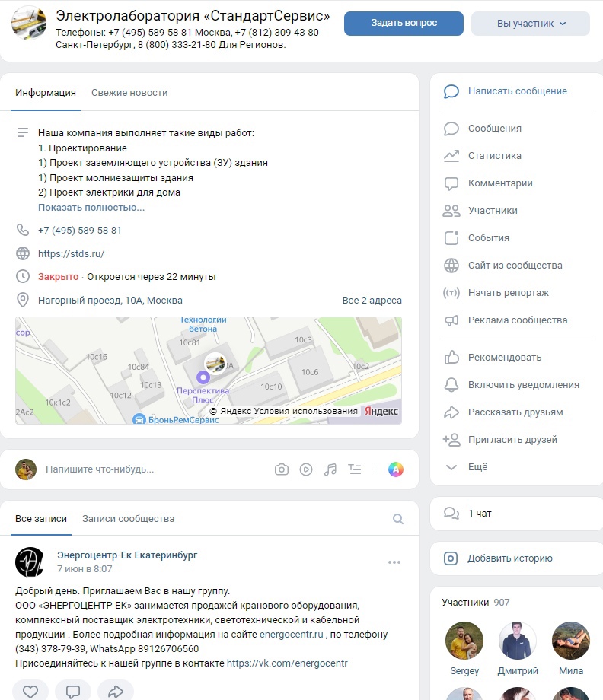Switch to the 'Информация' tab
This screenshot has width=603, height=700.
click(x=46, y=92)
